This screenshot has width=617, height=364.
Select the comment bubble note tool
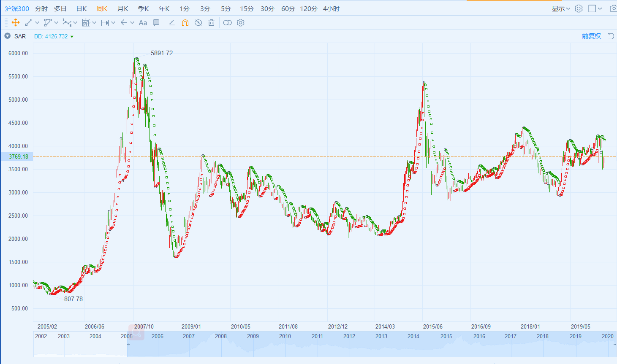click(x=156, y=23)
